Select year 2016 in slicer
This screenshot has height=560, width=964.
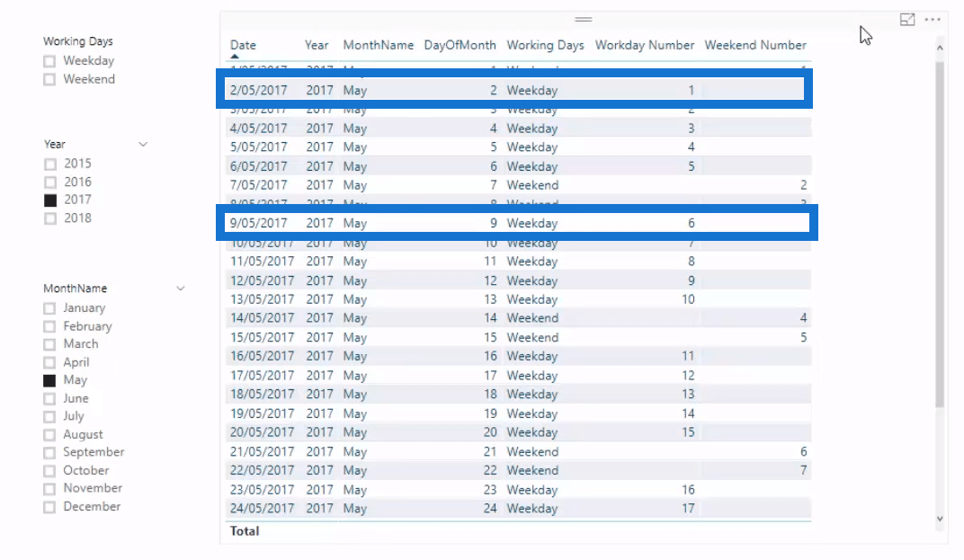click(50, 182)
